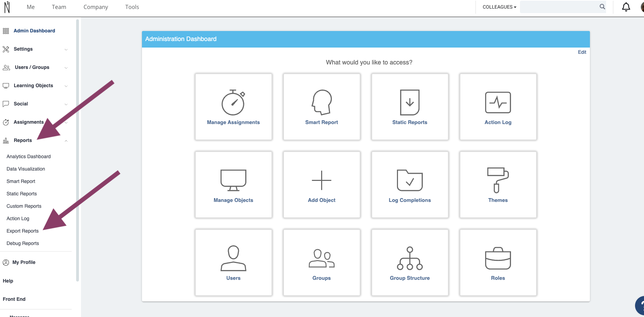
Task: Open Export Reports in sidebar
Action: coord(23,231)
